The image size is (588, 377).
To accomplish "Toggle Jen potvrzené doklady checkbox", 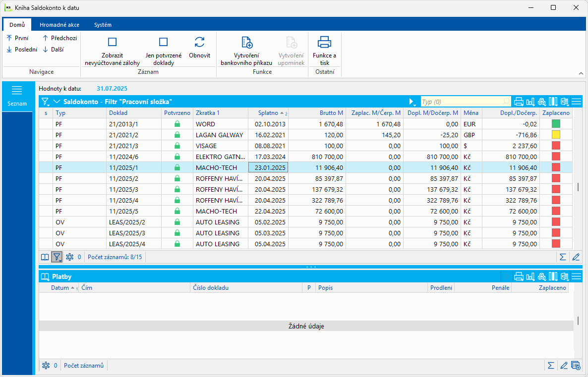I will pyautogui.click(x=163, y=42).
